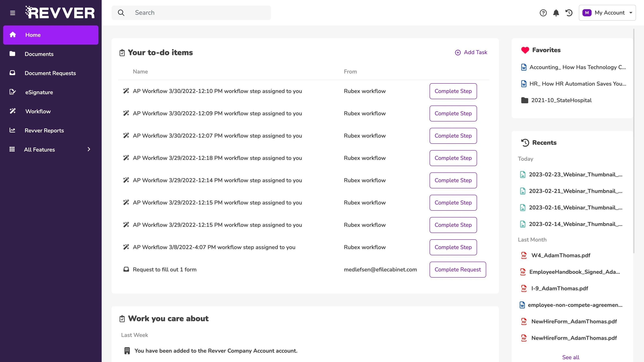This screenshot has width=644, height=362.
Task: Click the Workflow wand icon in sidebar
Action: (x=13, y=111)
